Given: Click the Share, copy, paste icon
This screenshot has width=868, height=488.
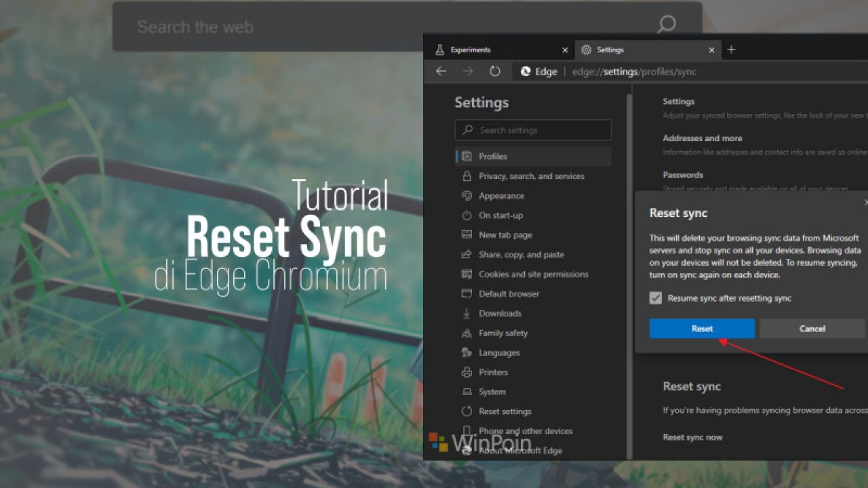Looking at the screenshot, I should [x=467, y=255].
